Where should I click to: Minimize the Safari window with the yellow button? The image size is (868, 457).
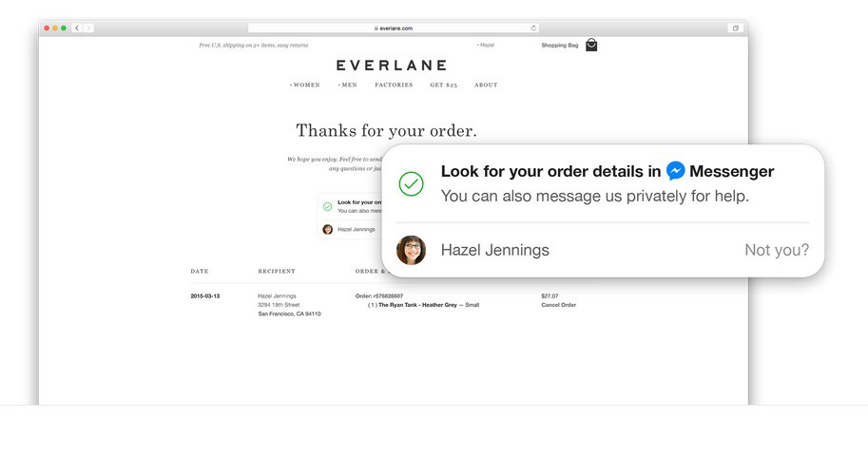[x=55, y=29]
